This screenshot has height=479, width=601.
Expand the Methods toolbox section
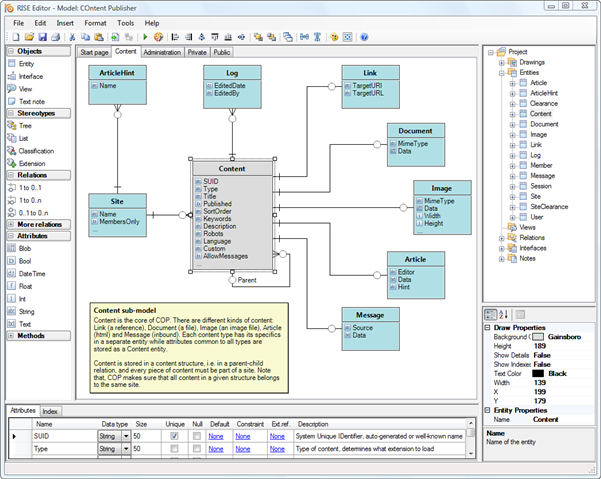tap(11, 336)
